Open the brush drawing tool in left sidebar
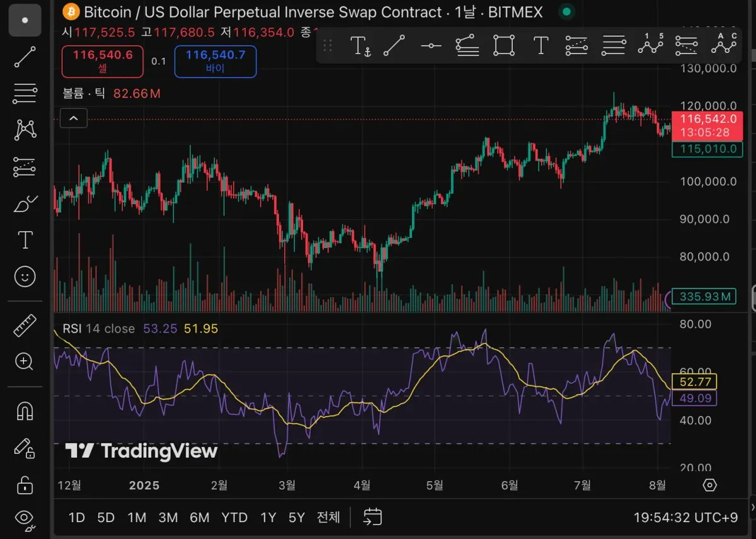The width and height of the screenshot is (756, 539). tap(25, 204)
